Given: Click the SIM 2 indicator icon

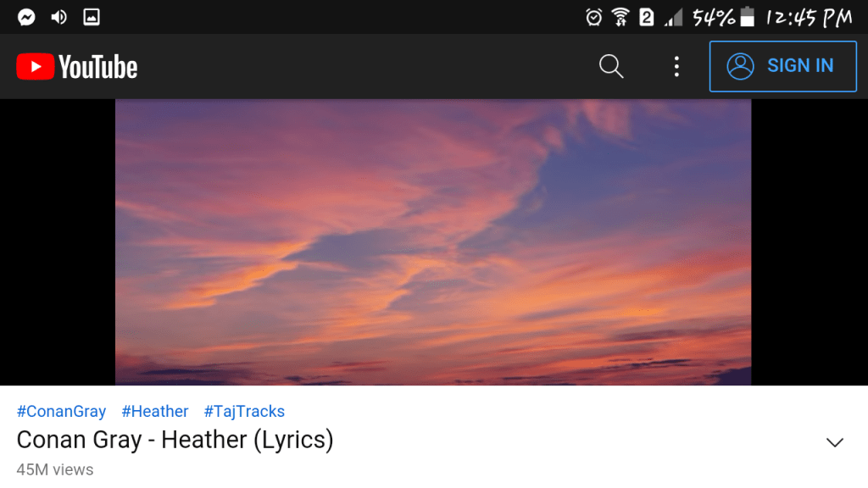Looking at the screenshot, I should point(647,17).
